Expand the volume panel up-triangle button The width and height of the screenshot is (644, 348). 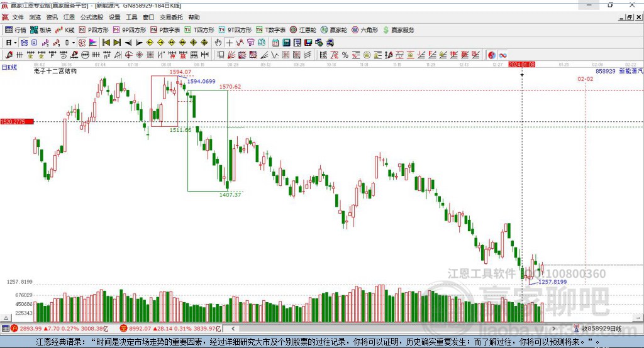click(x=6, y=318)
